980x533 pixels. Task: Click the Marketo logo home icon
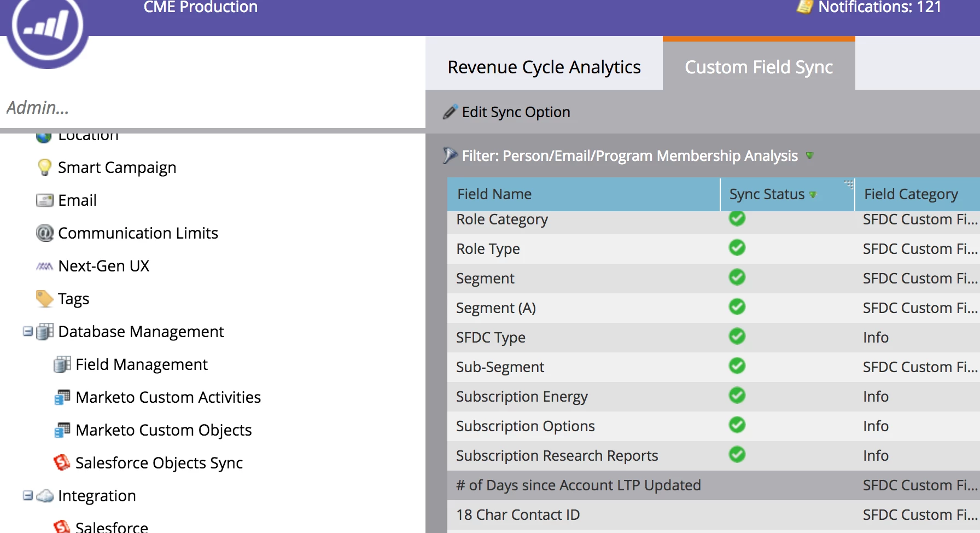tap(47, 27)
